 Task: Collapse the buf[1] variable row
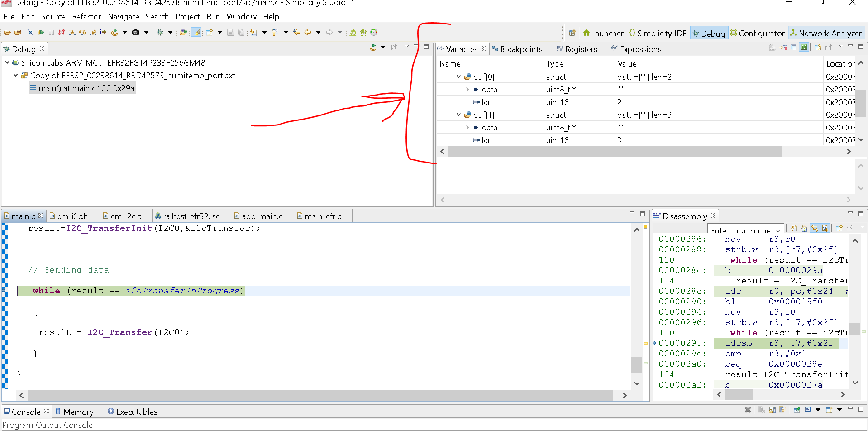[458, 115]
